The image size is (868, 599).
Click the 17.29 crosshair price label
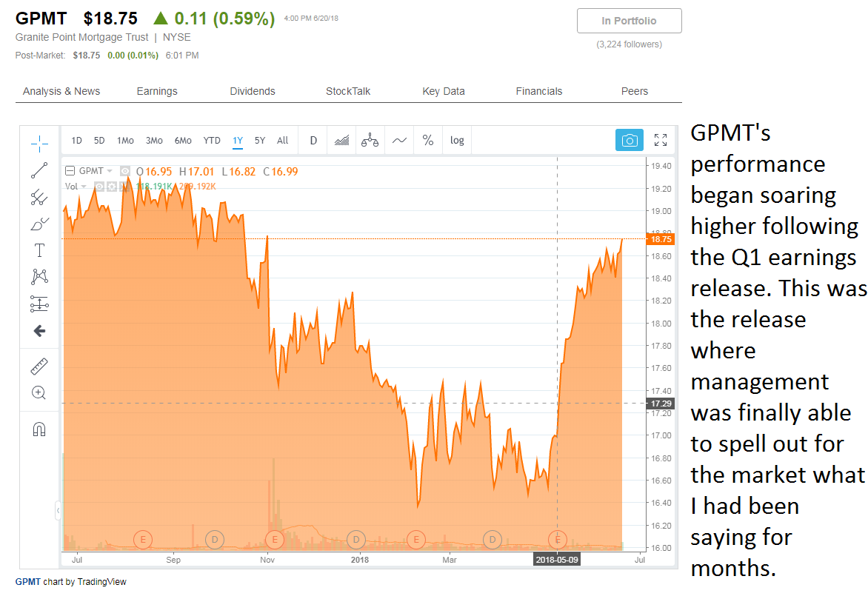point(661,404)
